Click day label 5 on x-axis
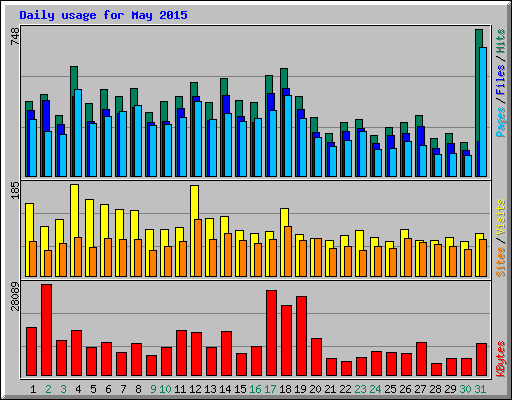Screen dimensions: 512x400 [93, 389]
